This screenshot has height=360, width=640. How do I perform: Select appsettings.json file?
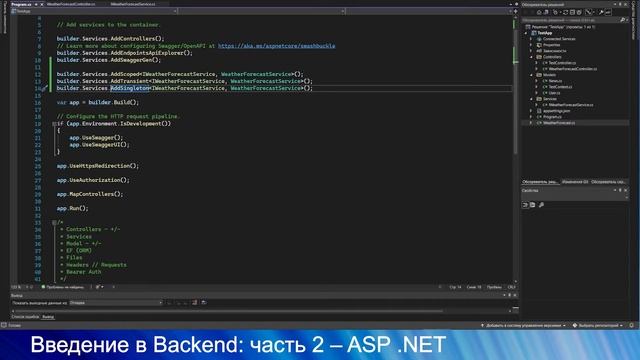(x=553, y=111)
